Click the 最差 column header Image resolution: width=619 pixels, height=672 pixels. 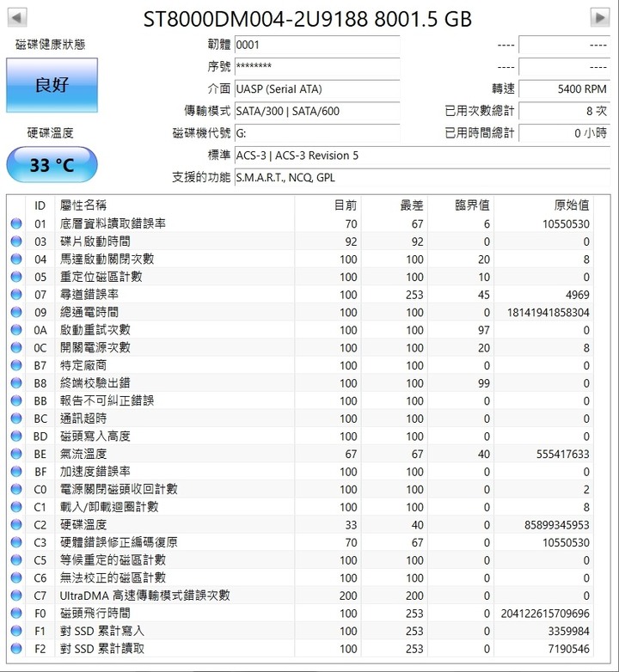tap(395, 205)
